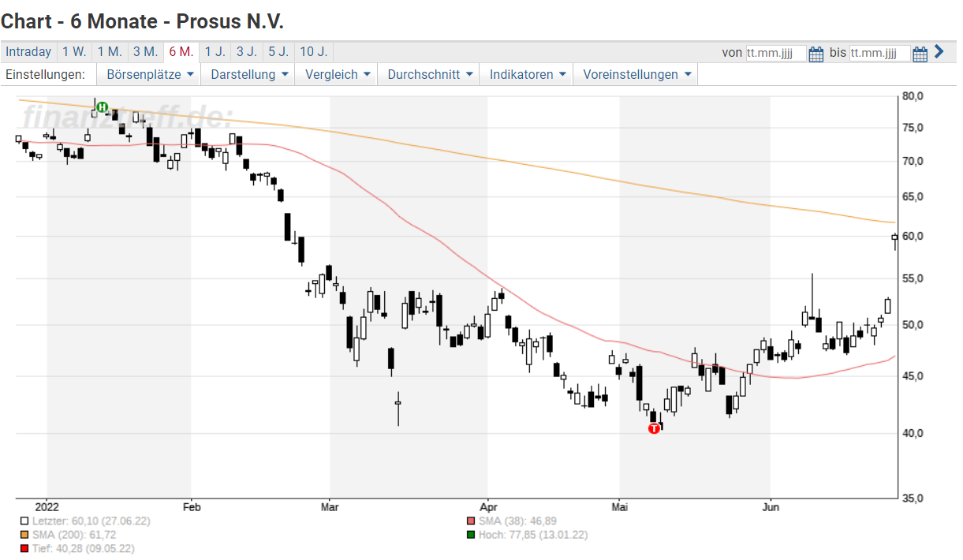Screen dimensions: 963x560
Task: Click the 40,0 y-axis value
Action: click(x=913, y=434)
